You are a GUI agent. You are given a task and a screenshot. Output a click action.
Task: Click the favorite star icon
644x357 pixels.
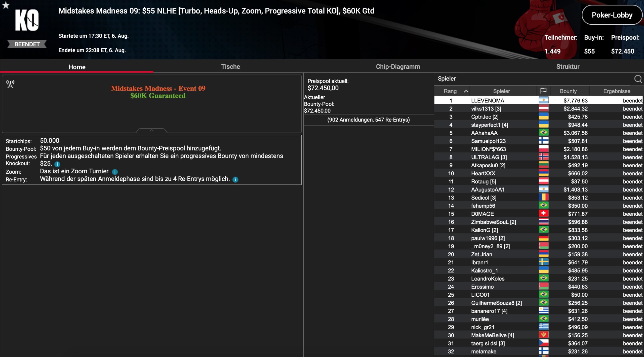point(6,5)
